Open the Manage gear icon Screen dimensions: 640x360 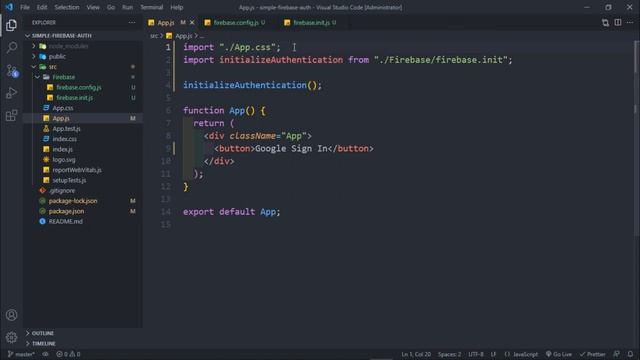pyautogui.click(x=11, y=337)
